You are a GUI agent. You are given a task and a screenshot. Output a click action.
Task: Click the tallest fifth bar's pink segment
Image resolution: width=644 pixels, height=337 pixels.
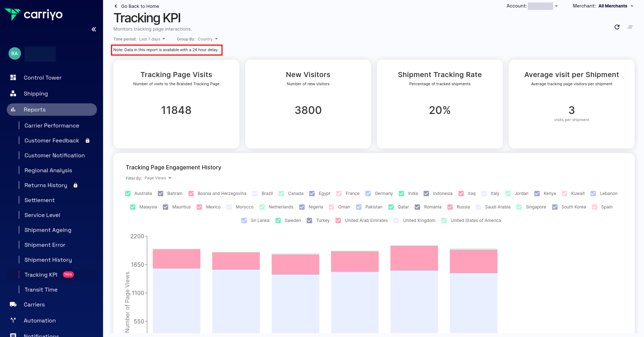[x=414, y=258]
